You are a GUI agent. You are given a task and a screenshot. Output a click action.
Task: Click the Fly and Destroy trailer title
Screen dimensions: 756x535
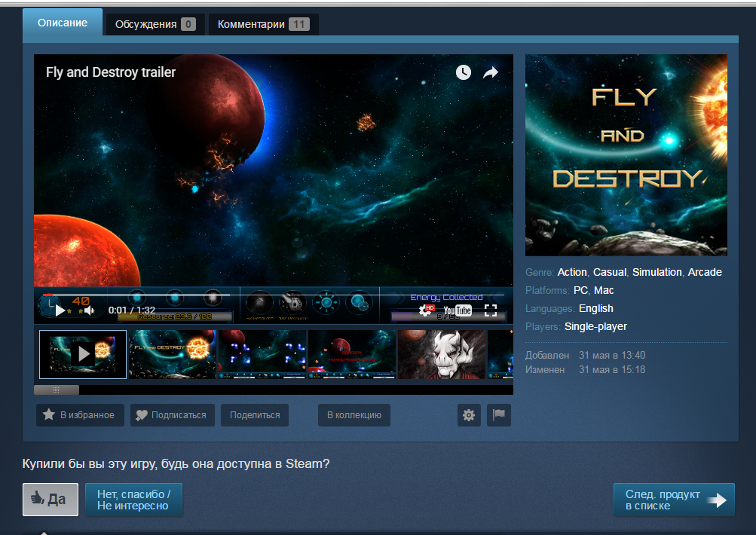pos(110,72)
